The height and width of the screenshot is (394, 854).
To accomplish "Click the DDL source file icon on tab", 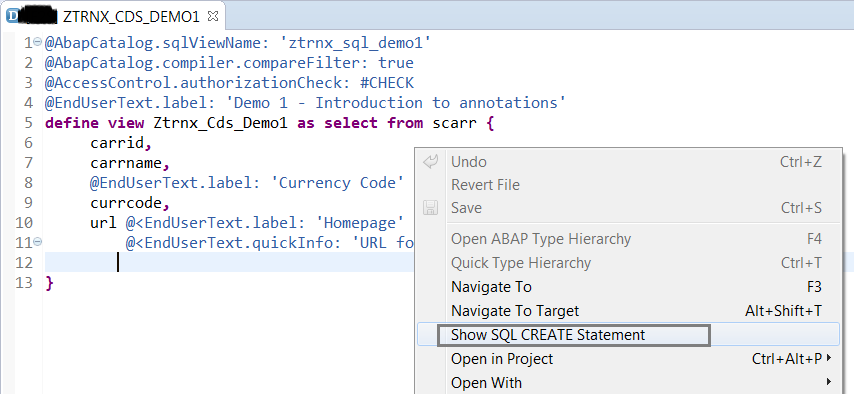I will tap(11, 16).
